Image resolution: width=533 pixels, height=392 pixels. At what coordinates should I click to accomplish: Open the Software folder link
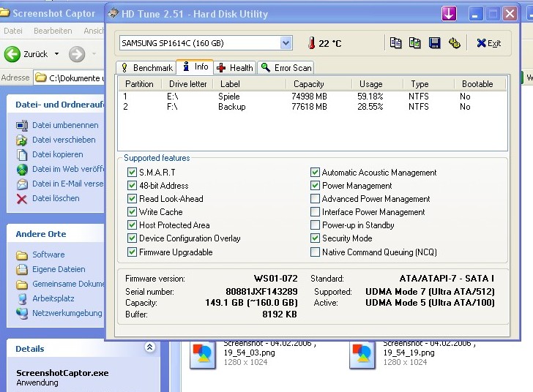[x=48, y=255]
